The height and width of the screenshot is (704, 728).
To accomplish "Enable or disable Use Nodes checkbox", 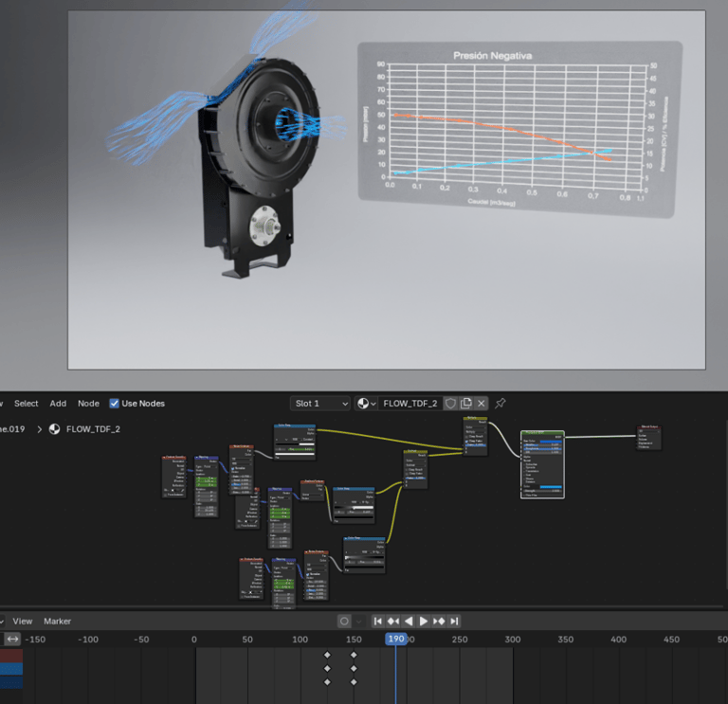I will pos(114,404).
